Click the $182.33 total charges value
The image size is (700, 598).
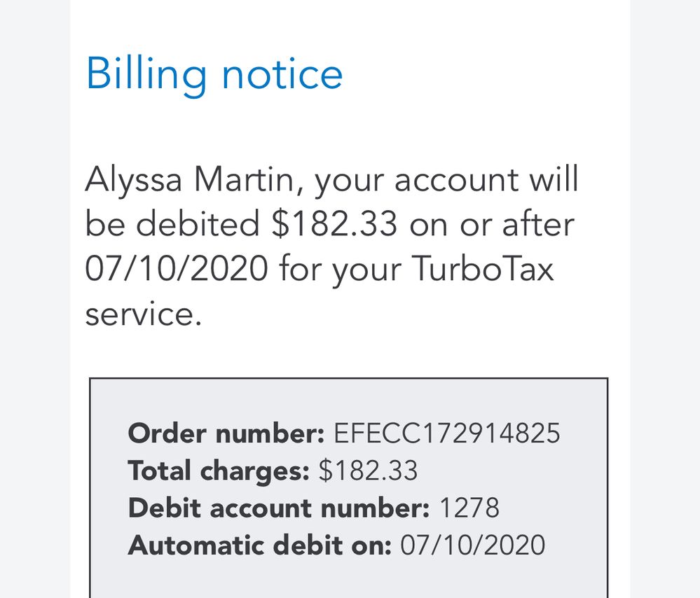368,471
